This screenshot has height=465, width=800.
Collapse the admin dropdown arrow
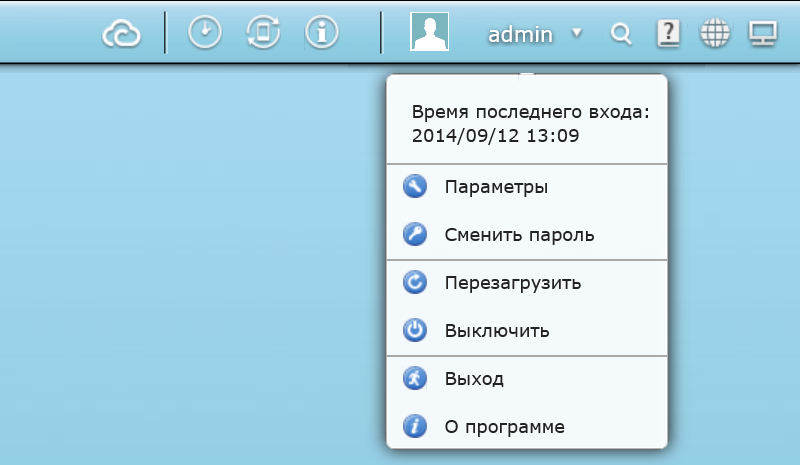(577, 33)
